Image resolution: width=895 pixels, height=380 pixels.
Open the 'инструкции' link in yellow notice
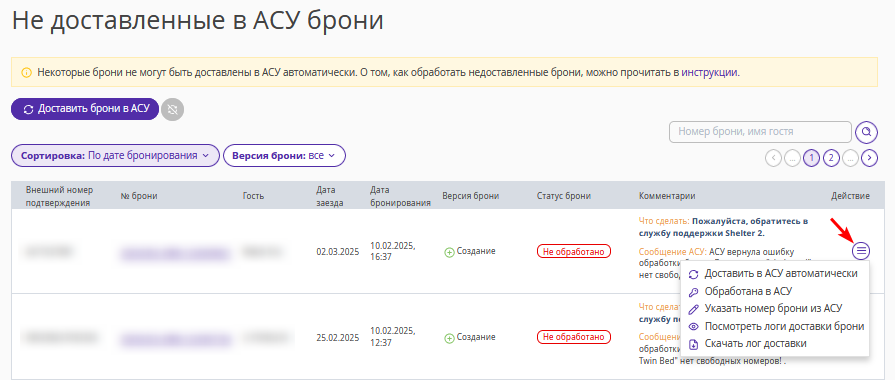[709, 72]
